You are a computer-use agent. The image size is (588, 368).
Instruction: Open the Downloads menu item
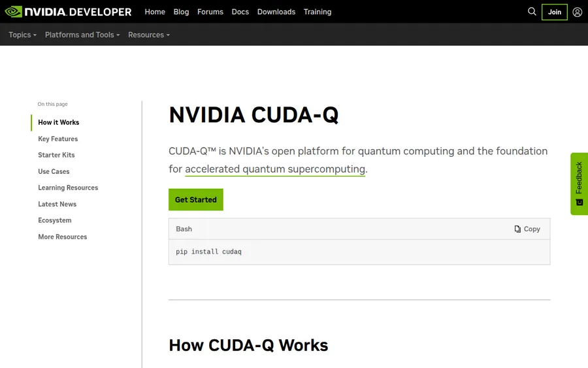click(x=276, y=12)
